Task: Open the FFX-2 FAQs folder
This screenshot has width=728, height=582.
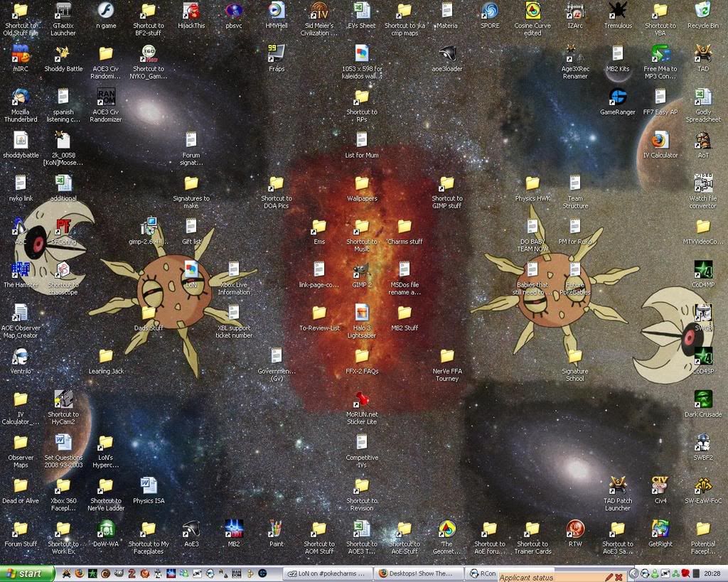Action: [x=362, y=356]
